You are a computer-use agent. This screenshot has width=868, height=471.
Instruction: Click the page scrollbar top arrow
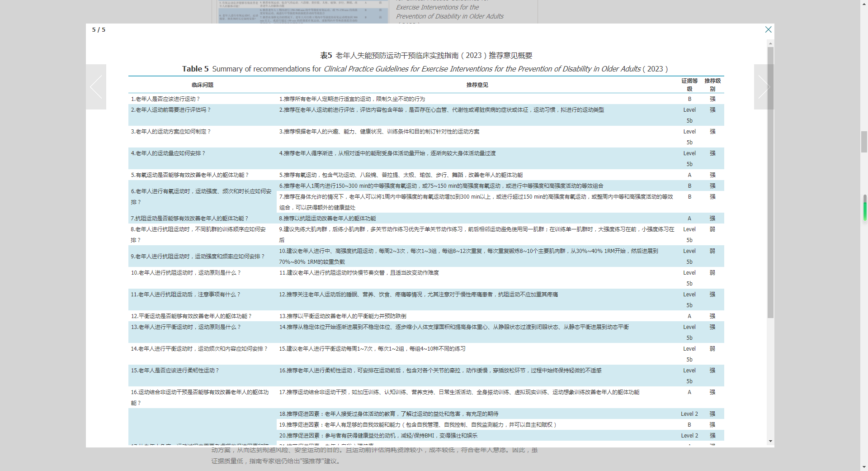(864, 3)
